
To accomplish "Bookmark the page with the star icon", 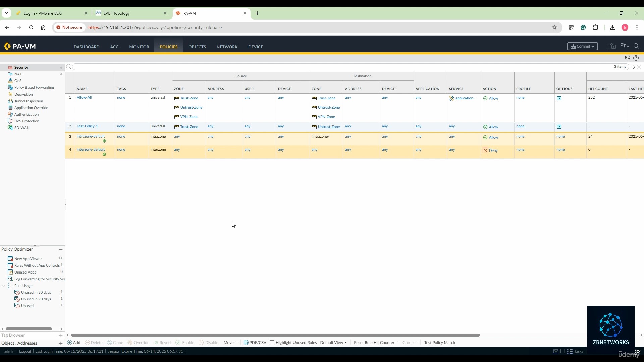I will click(x=554, y=27).
